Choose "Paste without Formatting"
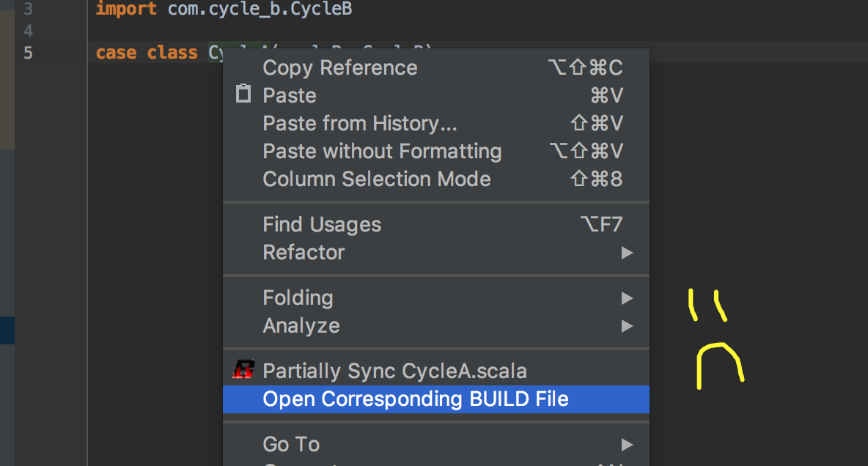The width and height of the screenshot is (868, 466). click(x=382, y=151)
